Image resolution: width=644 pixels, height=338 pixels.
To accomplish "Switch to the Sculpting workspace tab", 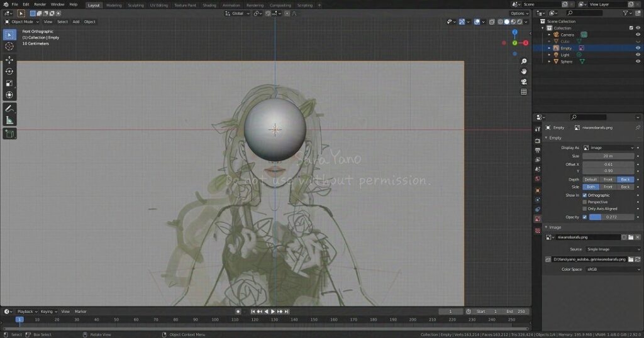I will point(136,5).
